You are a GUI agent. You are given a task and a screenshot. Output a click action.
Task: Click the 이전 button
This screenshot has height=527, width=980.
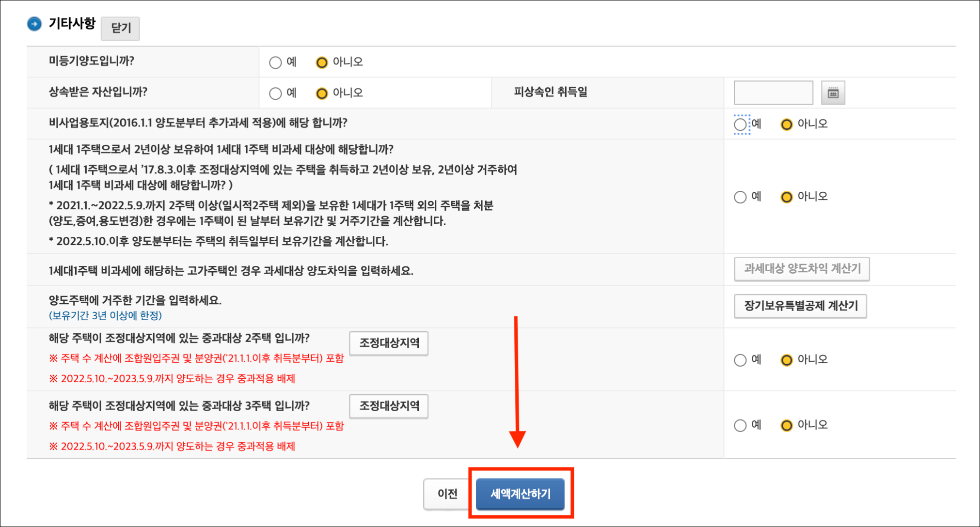pos(447,494)
